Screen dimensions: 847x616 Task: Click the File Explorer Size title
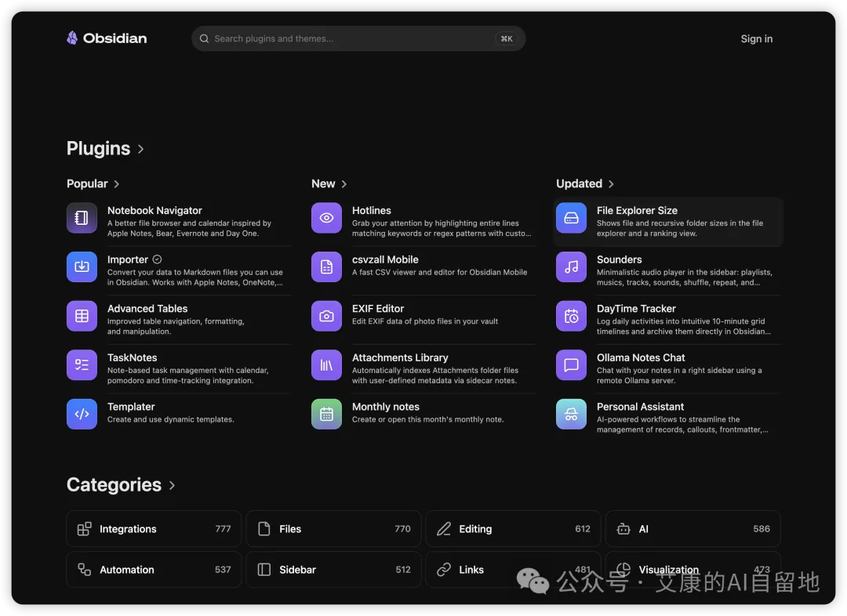(x=637, y=211)
